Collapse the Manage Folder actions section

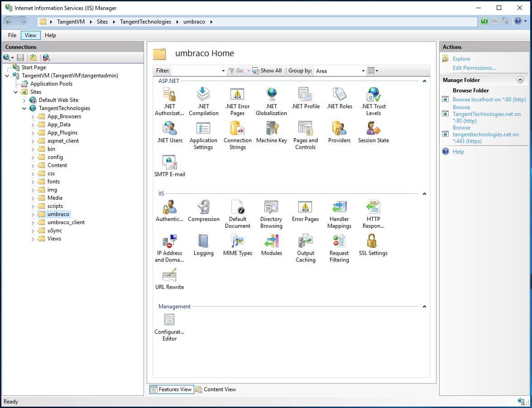click(x=520, y=80)
